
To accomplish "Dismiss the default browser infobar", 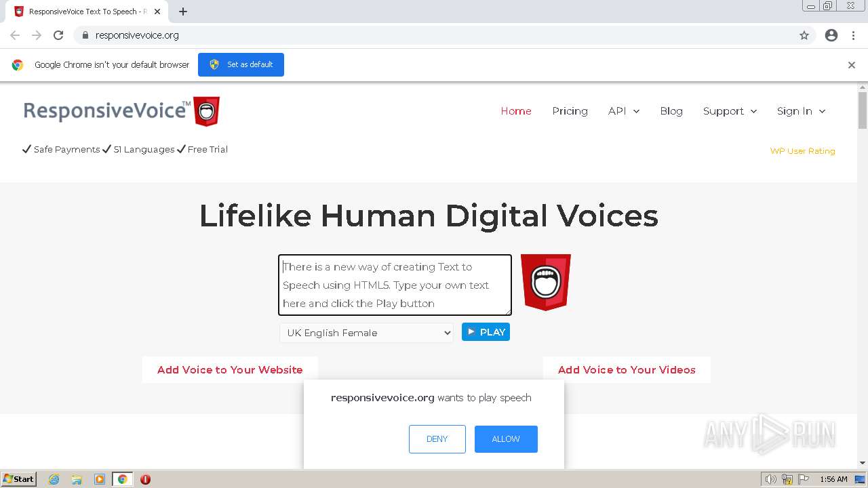I will point(852,65).
